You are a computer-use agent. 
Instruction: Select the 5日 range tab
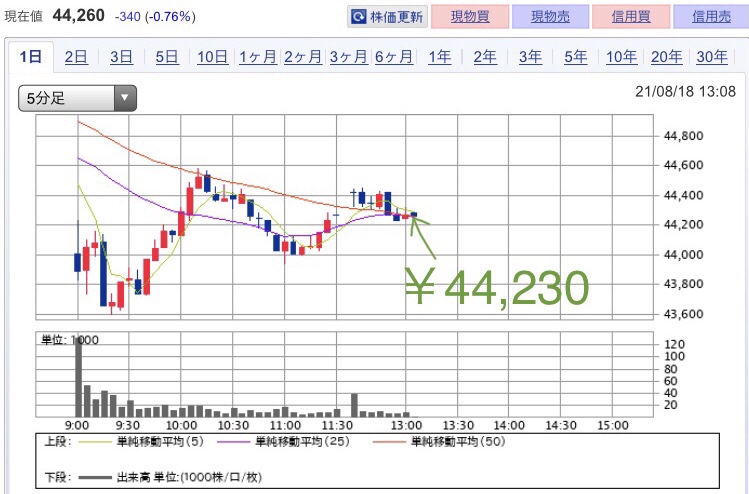167,57
